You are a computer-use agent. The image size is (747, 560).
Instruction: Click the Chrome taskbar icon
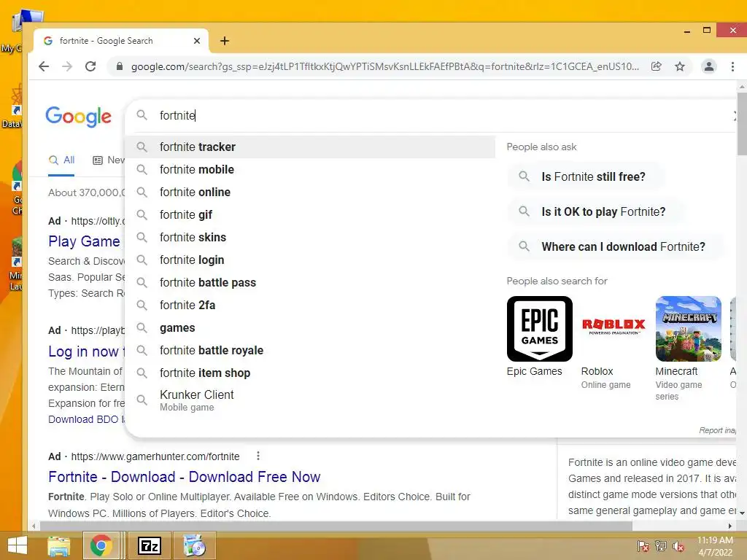101,545
